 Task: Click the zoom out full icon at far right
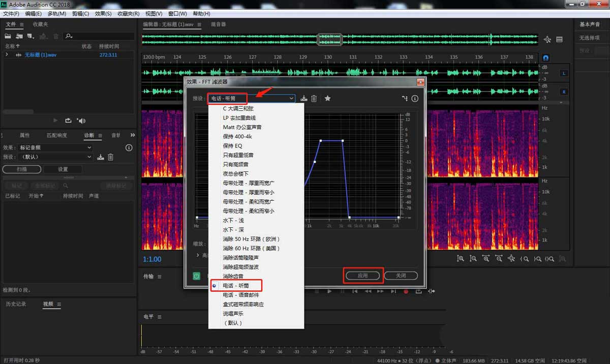(563, 259)
